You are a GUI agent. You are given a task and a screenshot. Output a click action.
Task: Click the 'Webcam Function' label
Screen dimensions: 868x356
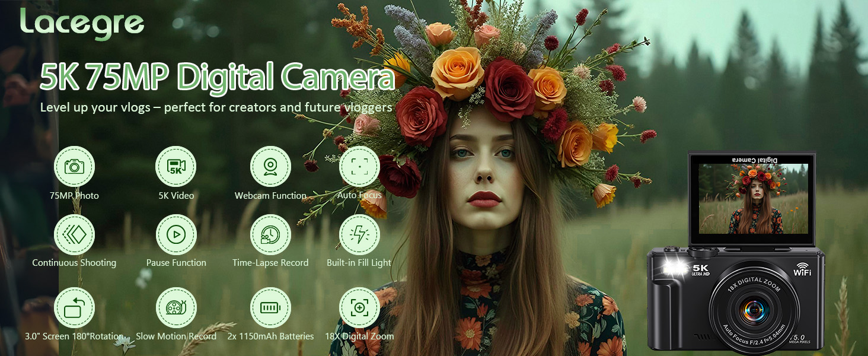270,195
